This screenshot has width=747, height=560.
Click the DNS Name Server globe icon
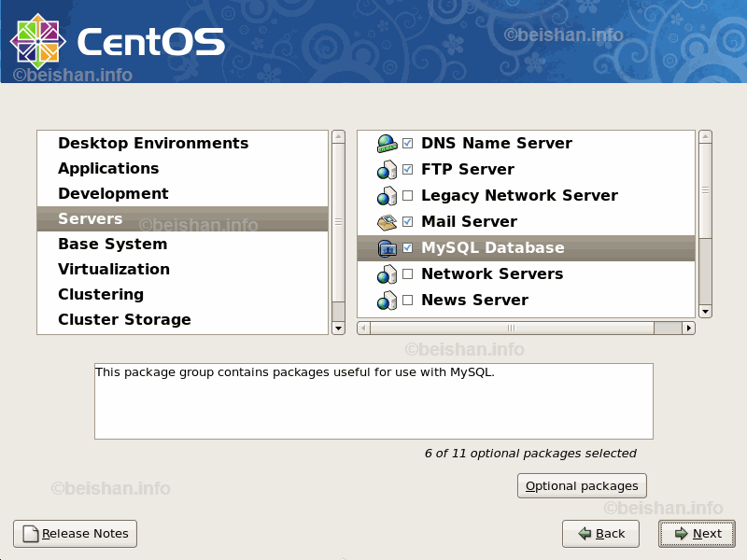[387, 144]
